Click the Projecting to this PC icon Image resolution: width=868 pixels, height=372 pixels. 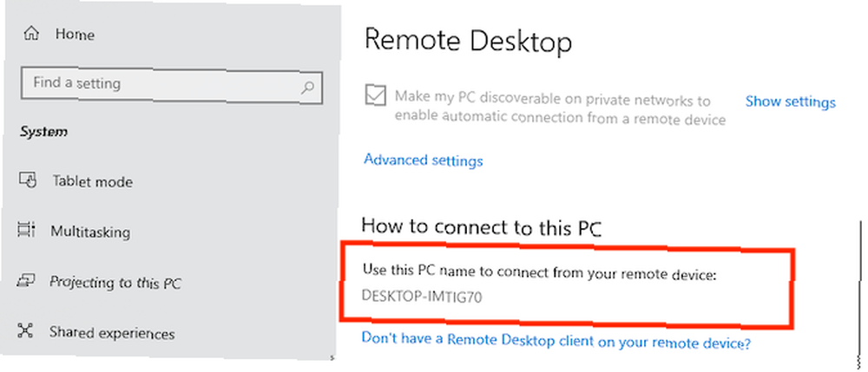[x=27, y=281]
